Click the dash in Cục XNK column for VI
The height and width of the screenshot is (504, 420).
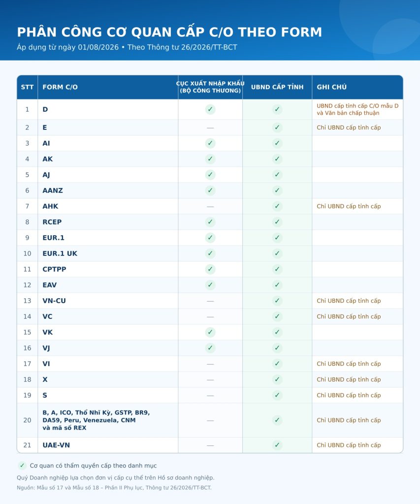click(x=210, y=364)
